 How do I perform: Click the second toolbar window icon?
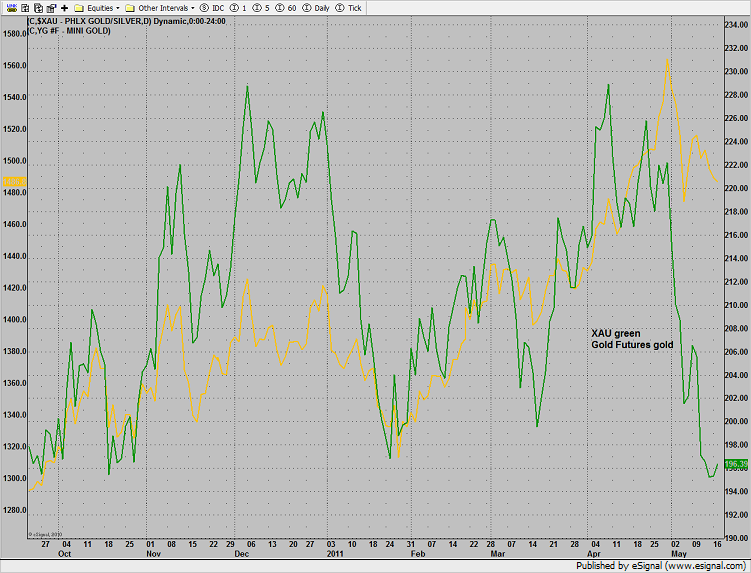click(25, 8)
